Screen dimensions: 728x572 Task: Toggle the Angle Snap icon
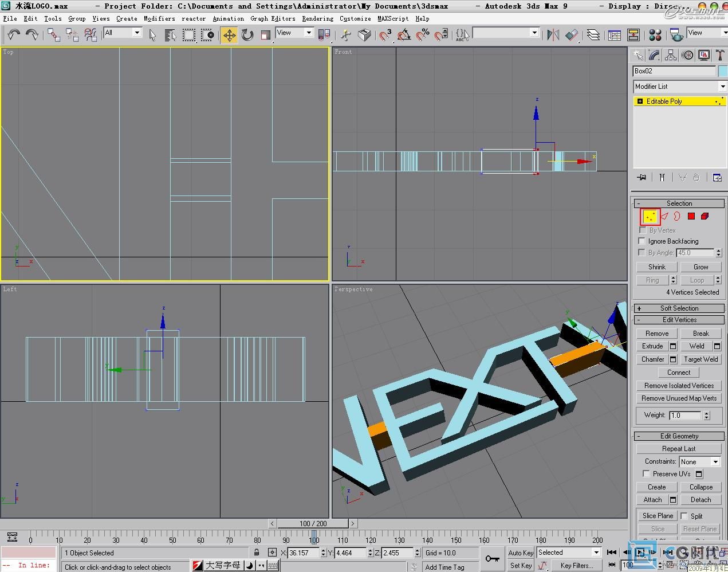pos(404,35)
